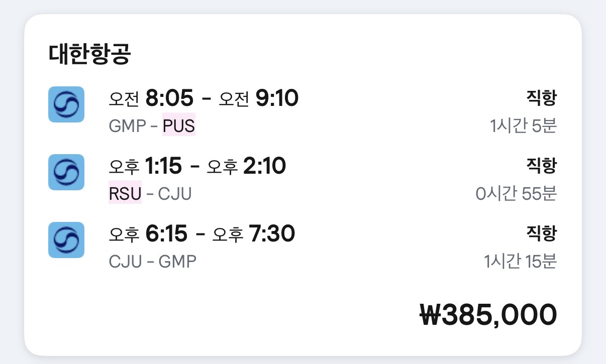This screenshot has width=606, height=364.
Task: Select the highlighted RSU airport code
Action: [x=125, y=193]
